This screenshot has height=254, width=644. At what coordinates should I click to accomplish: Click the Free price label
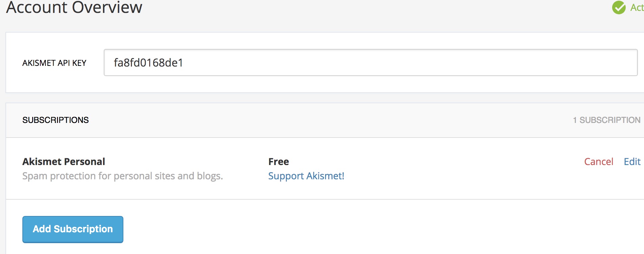tap(279, 162)
